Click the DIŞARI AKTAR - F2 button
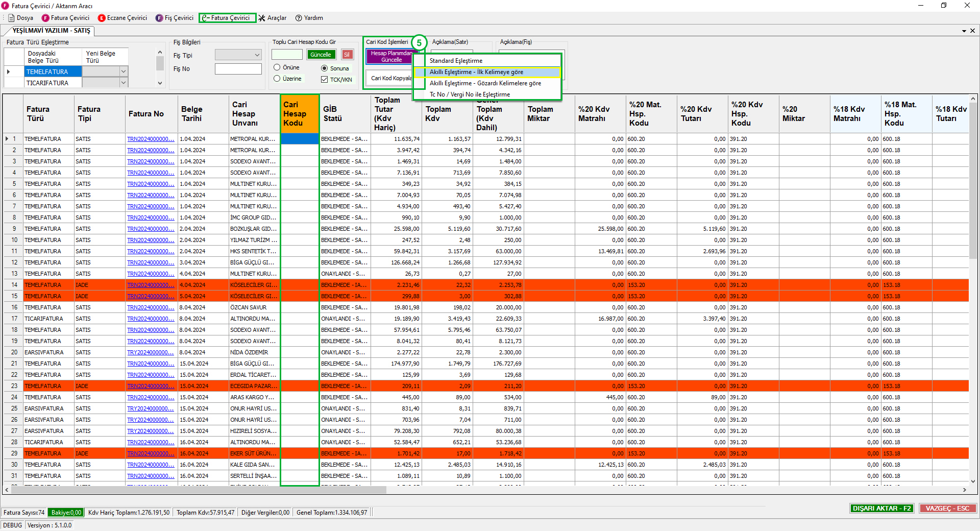Screen dimensions: 980x531 [x=881, y=508]
